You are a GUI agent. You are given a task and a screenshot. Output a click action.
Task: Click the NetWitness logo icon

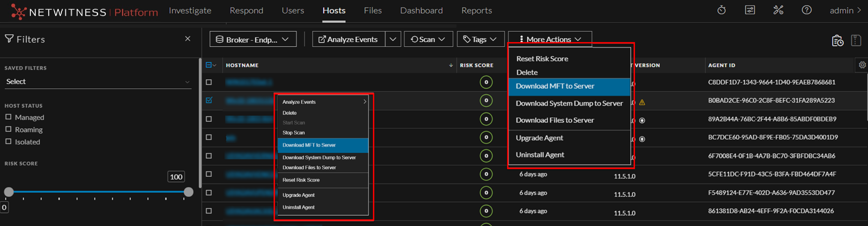pyautogui.click(x=18, y=12)
